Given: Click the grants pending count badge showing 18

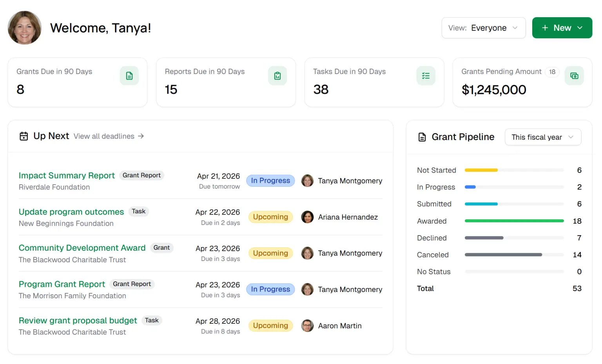Looking at the screenshot, I should click(552, 72).
